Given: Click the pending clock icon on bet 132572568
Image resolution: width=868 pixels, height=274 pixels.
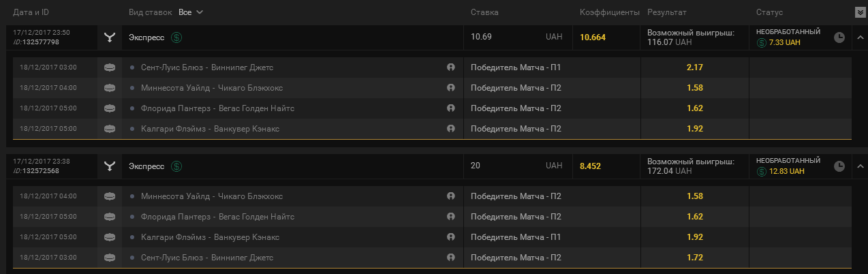Looking at the screenshot, I should click(839, 166).
